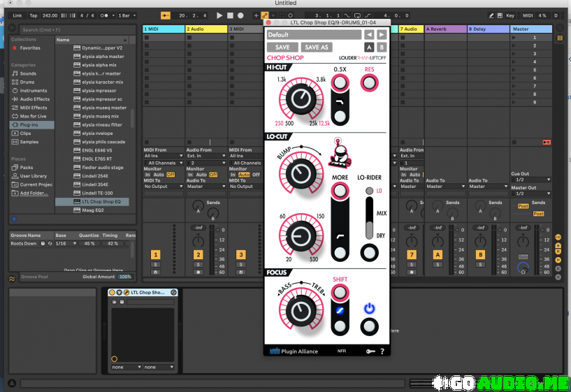Click the Hot-Swap icon on device title
The height and width of the screenshot is (392, 571).
[174, 292]
